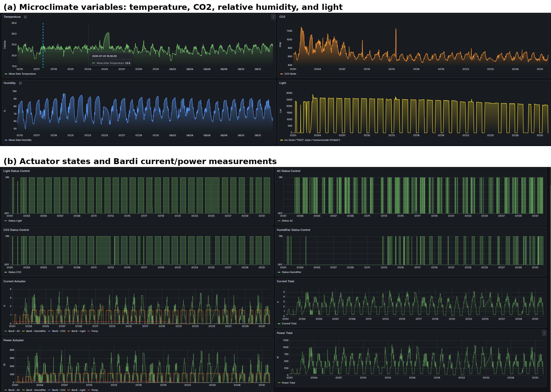The width and height of the screenshot is (551, 392).
Task: Open the Power Total panel three-dot menu
Action: 544,333
